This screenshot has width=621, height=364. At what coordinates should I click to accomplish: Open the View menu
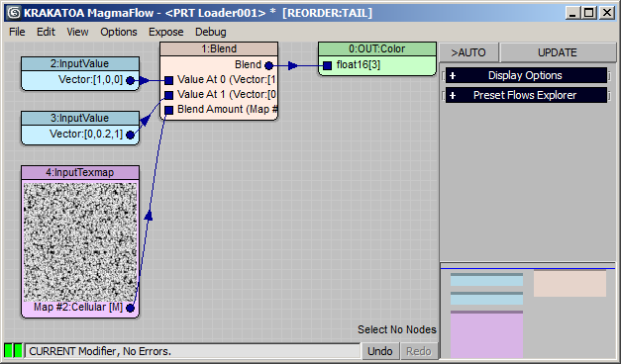tap(77, 32)
